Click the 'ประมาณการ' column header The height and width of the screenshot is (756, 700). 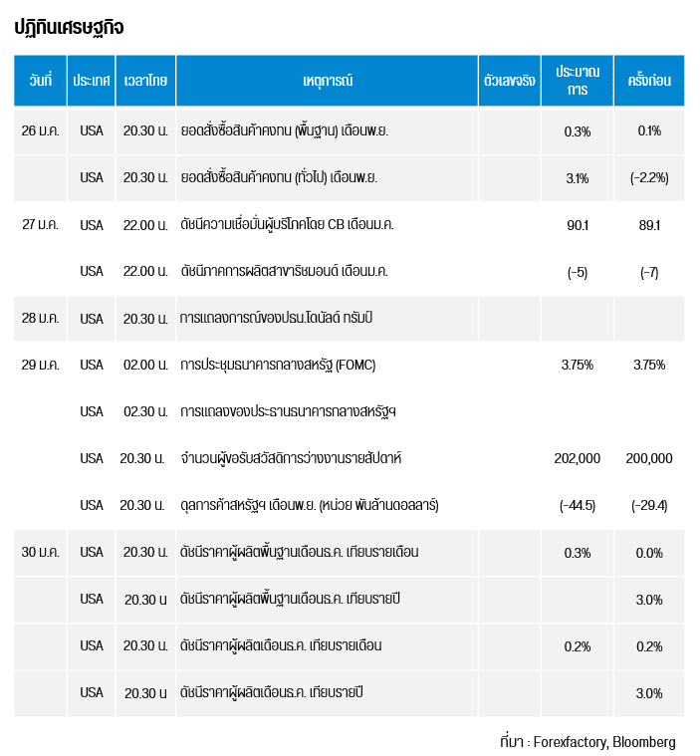(x=578, y=81)
